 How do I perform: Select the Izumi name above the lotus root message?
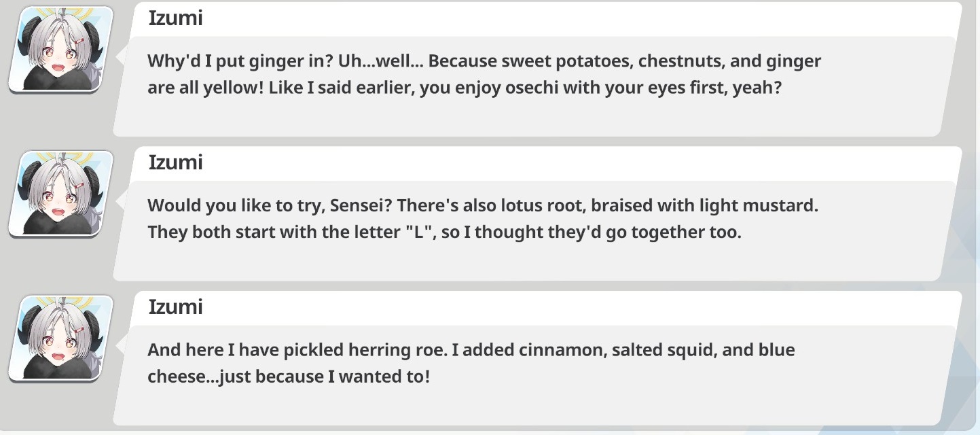175,162
